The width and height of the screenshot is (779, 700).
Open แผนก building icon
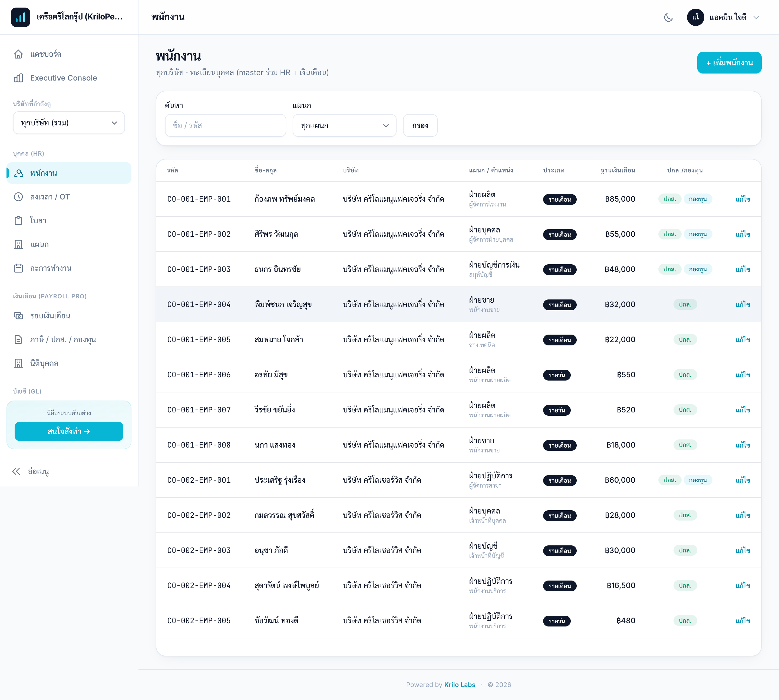click(x=18, y=245)
